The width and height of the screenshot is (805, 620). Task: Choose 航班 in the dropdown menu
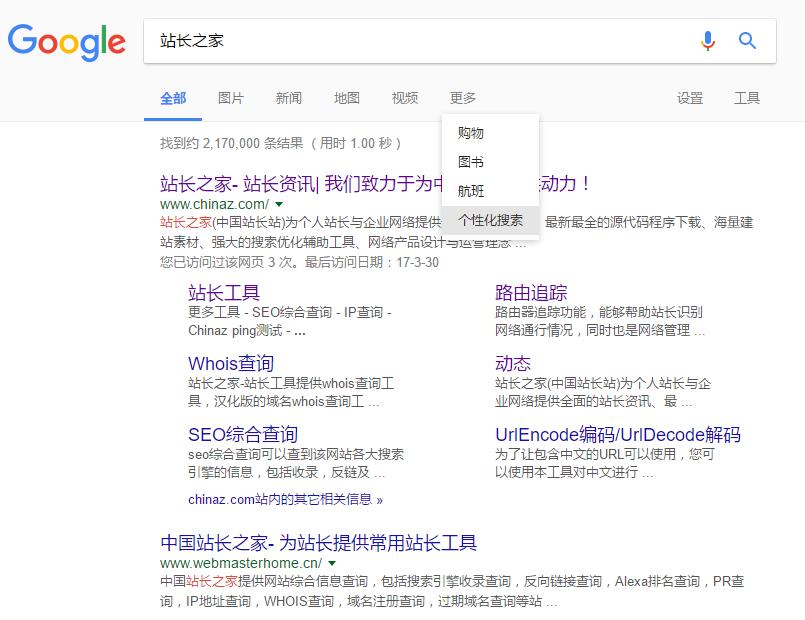pyautogui.click(x=471, y=191)
